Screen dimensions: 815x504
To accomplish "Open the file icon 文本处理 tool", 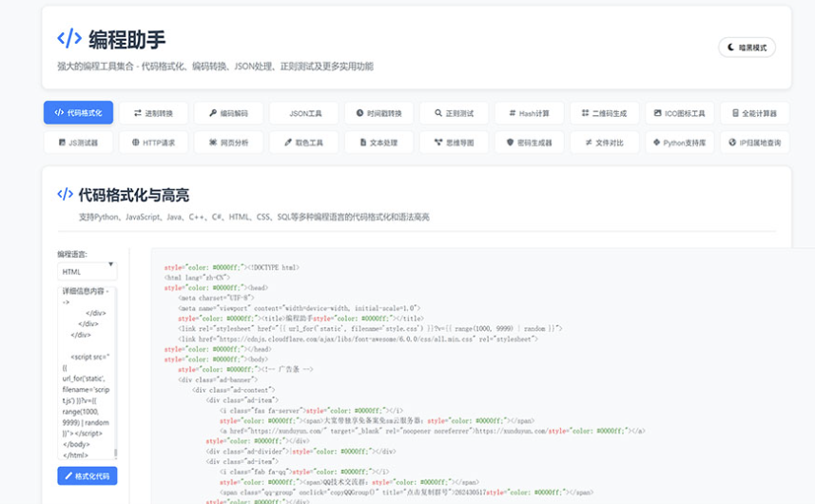I will (x=378, y=143).
